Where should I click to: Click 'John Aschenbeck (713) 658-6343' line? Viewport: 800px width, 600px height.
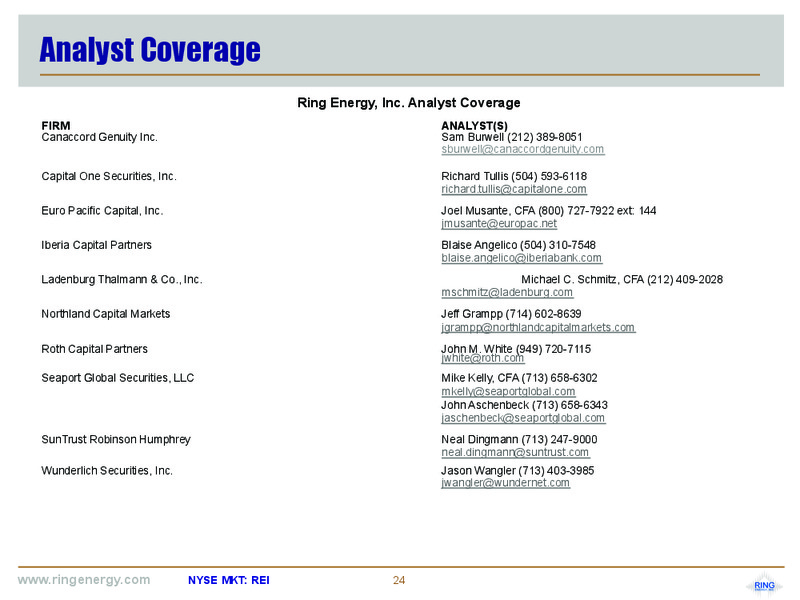(x=524, y=405)
